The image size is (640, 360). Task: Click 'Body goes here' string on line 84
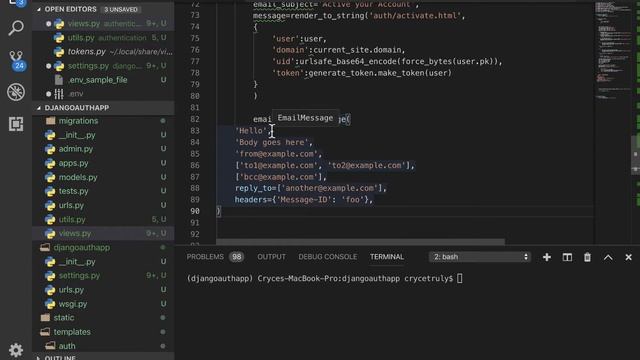(x=271, y=142)
